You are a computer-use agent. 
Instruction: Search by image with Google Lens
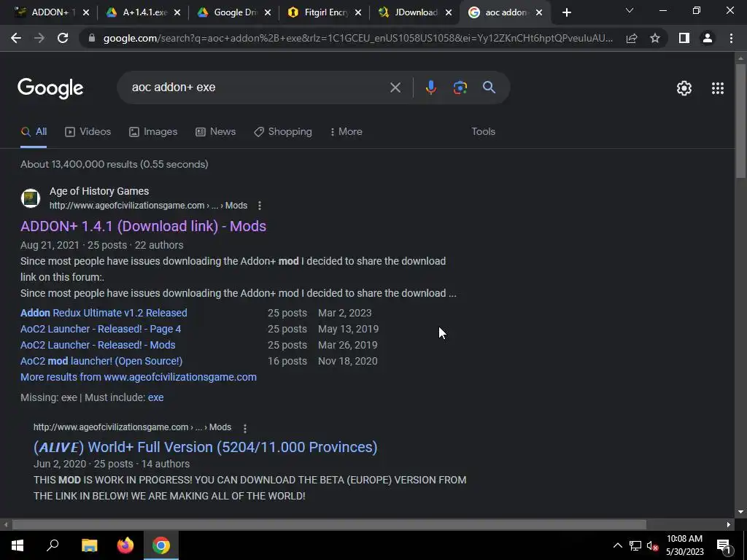460,87
